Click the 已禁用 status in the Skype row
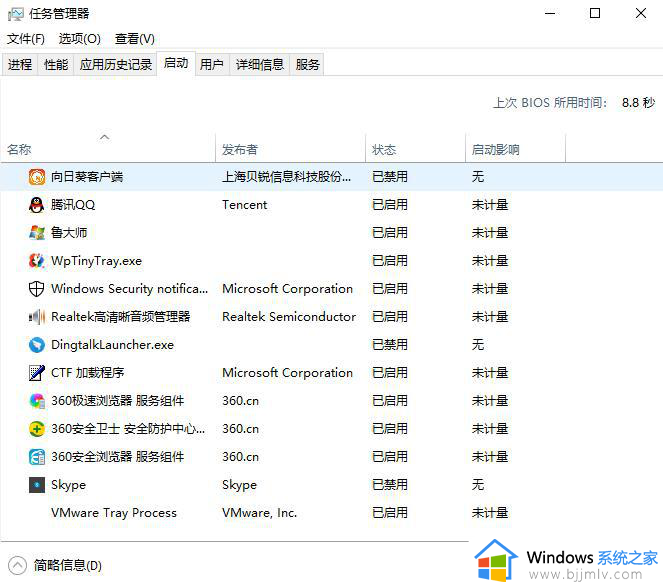The height and width of the screenshot is (588, 663). click(390, 485)
